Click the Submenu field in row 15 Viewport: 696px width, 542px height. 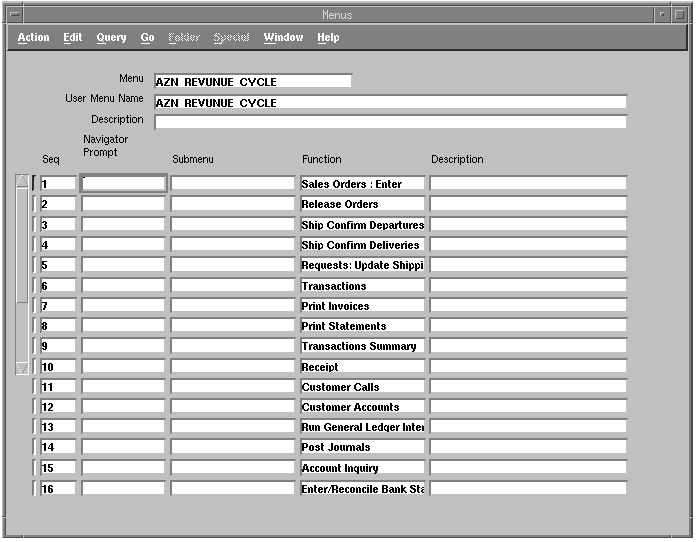pos(233,467)
